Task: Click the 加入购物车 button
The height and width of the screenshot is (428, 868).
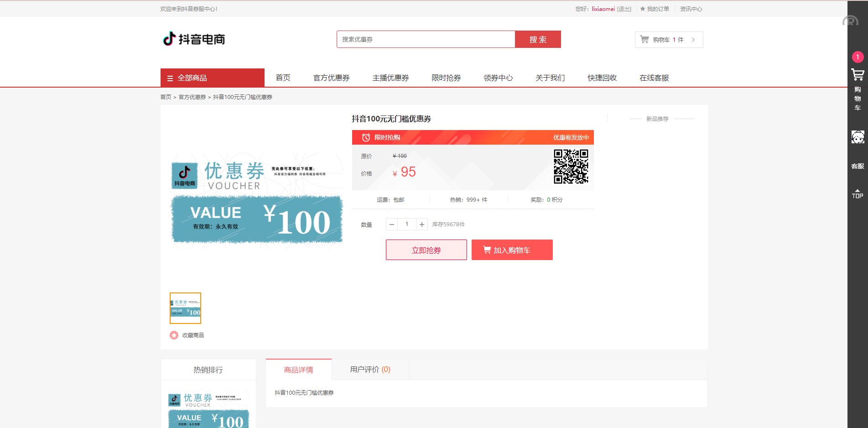Action: pyautogui.click(x=512, y=250)
